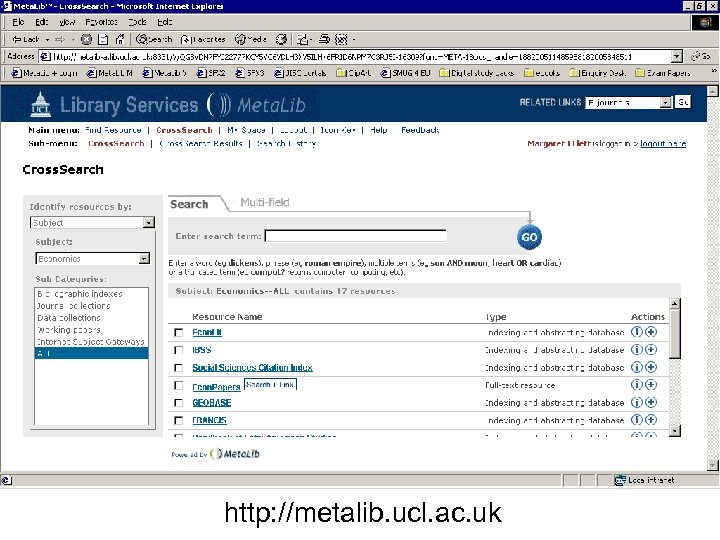
Task: Open the FRANCIS resource link
Action: point(209,420)
